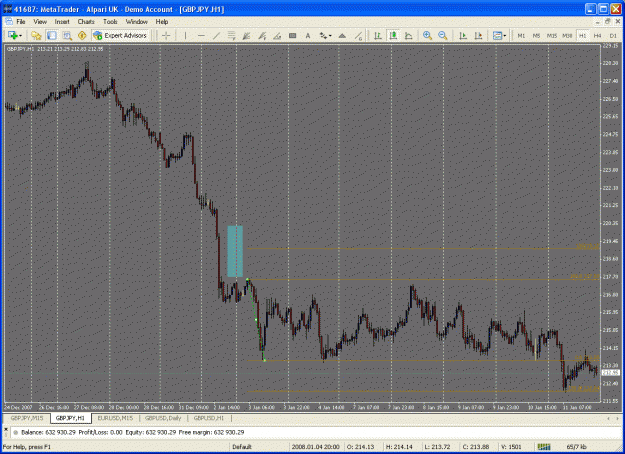
Task: Select the Vertical Line tool
Action: (x=185, y=35)
